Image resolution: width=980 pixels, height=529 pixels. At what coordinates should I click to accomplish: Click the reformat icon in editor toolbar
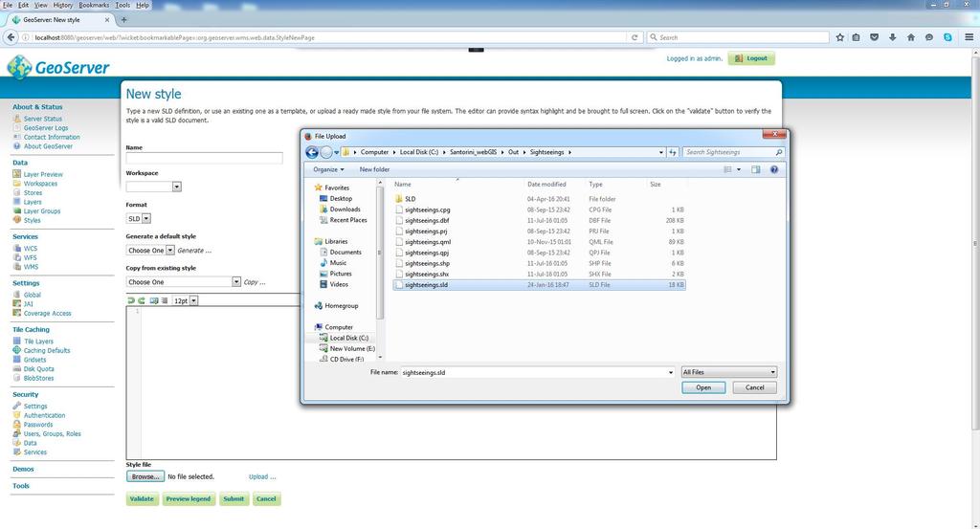coord(165,300)
